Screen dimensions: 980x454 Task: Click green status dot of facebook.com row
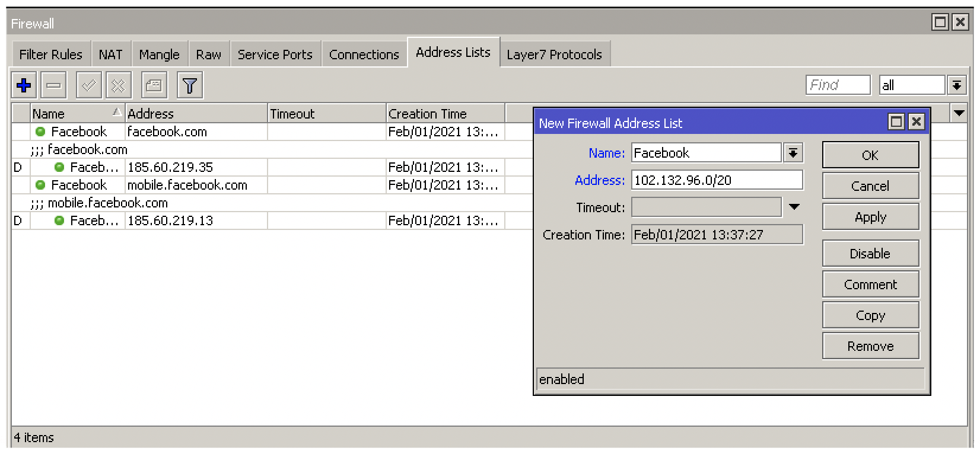click(40, 132)
